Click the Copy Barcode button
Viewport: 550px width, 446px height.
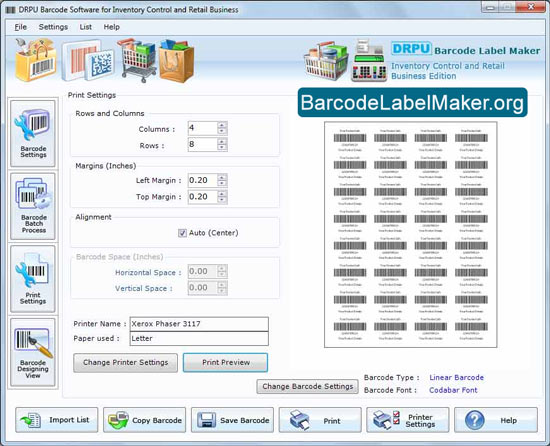(x=145, y=420)
